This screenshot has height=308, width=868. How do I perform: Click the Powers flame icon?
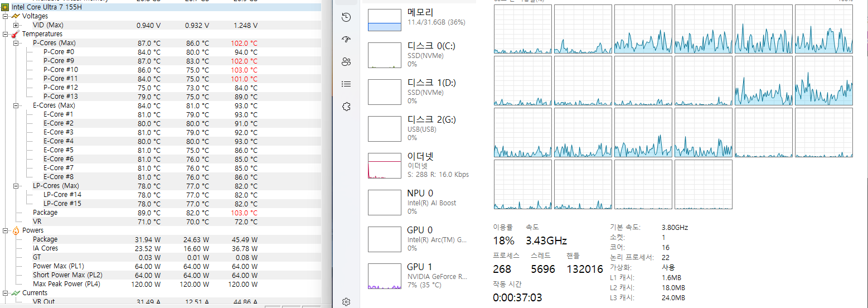tap(15, 230)
